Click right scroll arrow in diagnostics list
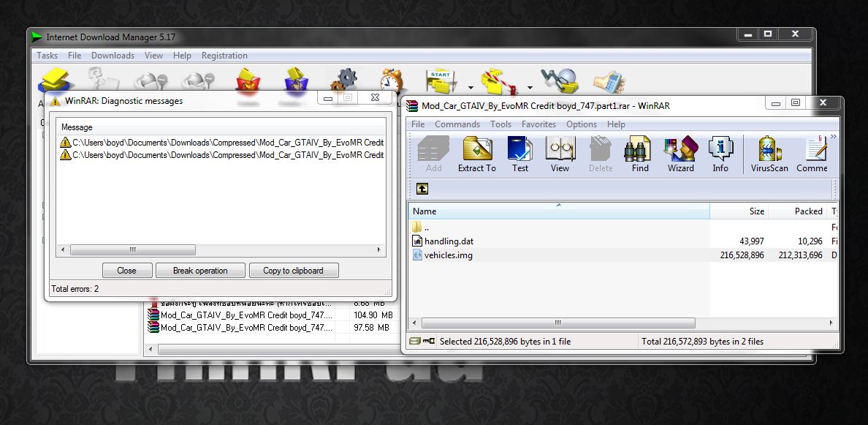Screen dimensions: 868x425 [379, 250]
